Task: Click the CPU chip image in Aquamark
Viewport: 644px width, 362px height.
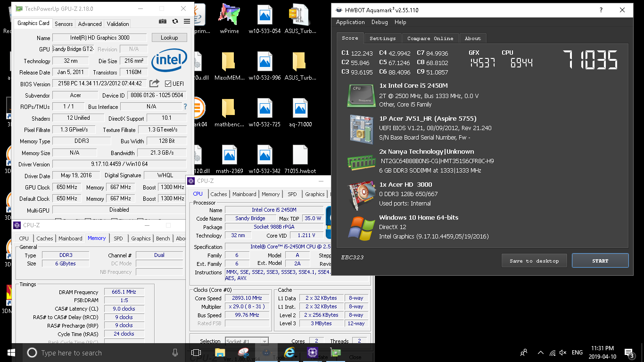Action: coord(362,95)
